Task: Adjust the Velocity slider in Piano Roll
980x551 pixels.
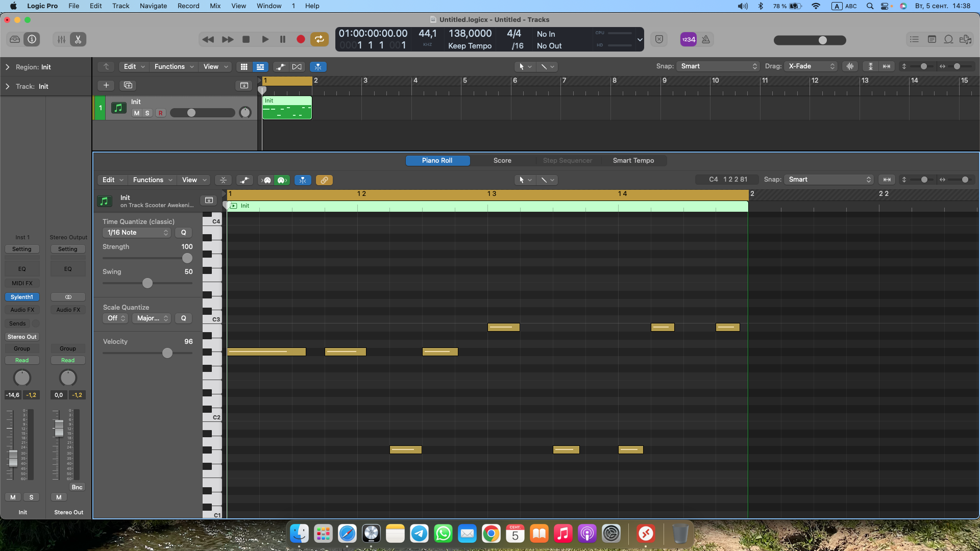Action: pyautogui.click(x=167, y=353)
